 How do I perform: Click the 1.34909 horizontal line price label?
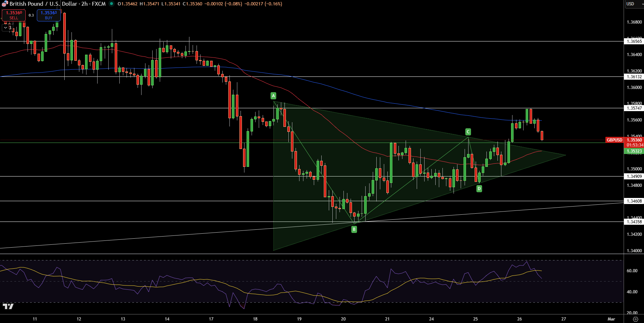click(x=634, y=177)
